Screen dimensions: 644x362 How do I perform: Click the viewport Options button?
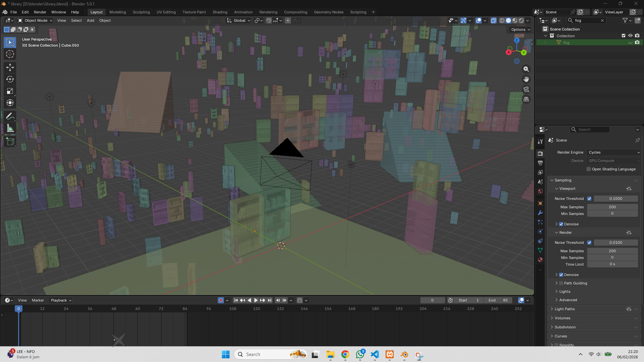(x=520, y=30)
